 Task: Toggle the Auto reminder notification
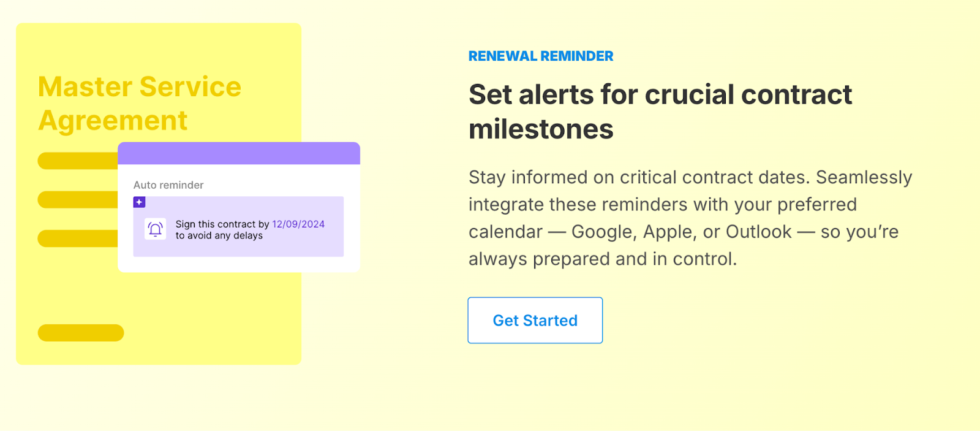pyautogui.click(x=168, y=185)
